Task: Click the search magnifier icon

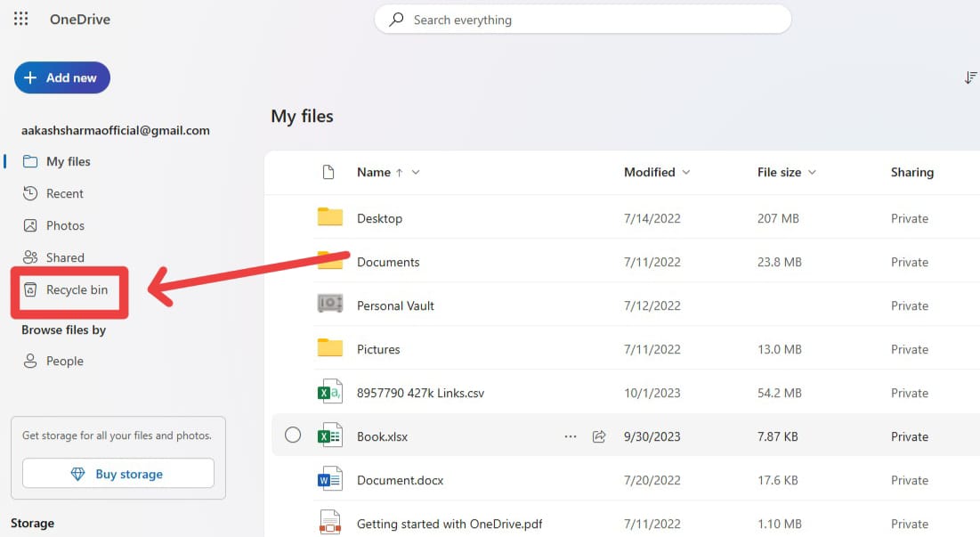Action: (396, 20)
